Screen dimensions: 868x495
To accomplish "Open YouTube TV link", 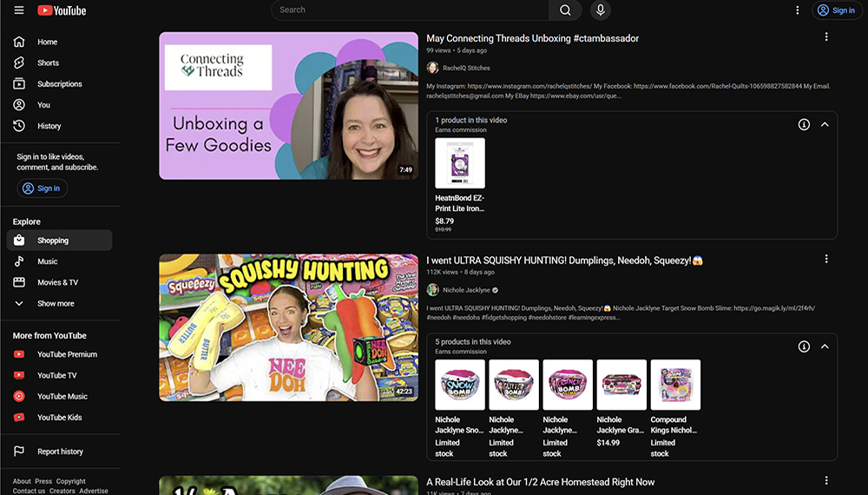I will point(59,375).
